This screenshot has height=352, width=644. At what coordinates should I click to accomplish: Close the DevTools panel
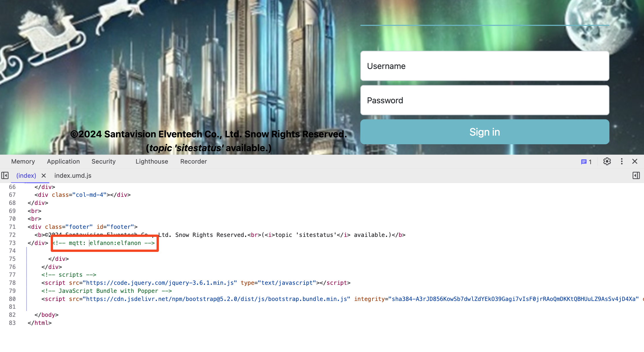[x=635, y=162]
